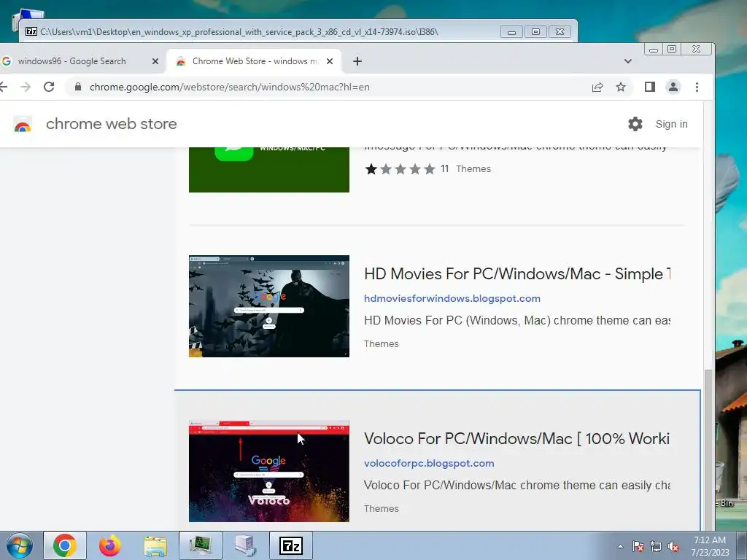747x560 pixels.
Task: Open Chrome Web Store settings gear
Action: [635, 124]
